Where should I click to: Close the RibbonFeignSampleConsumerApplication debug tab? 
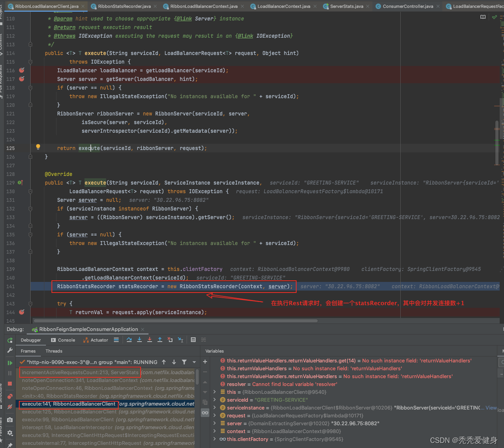click(x=143, y=329)
